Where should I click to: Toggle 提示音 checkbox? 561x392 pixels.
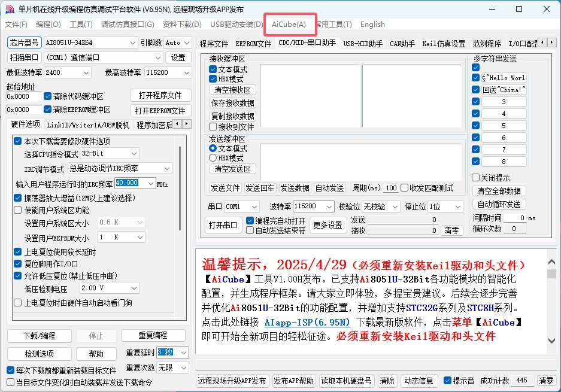(447, 381)
